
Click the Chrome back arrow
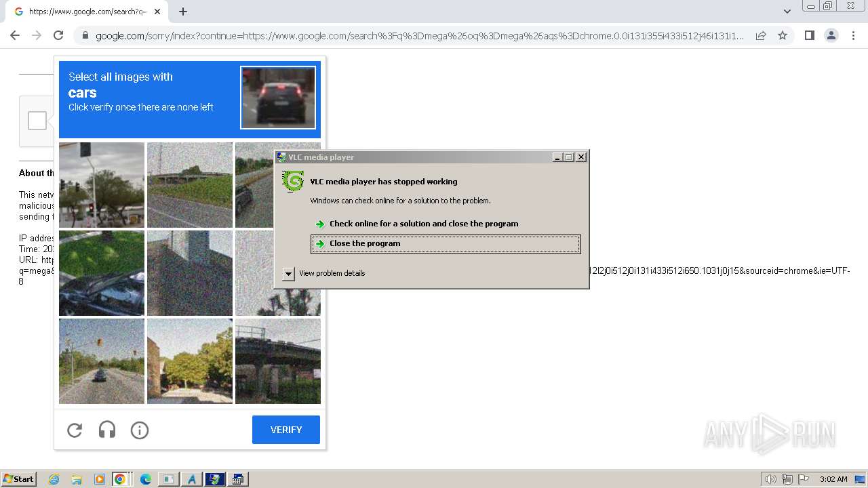15,35
